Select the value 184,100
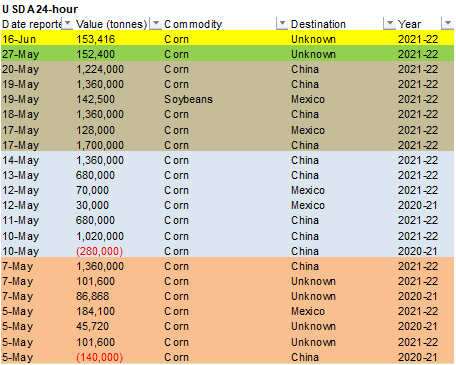The image size is (456, 365). 96,311
